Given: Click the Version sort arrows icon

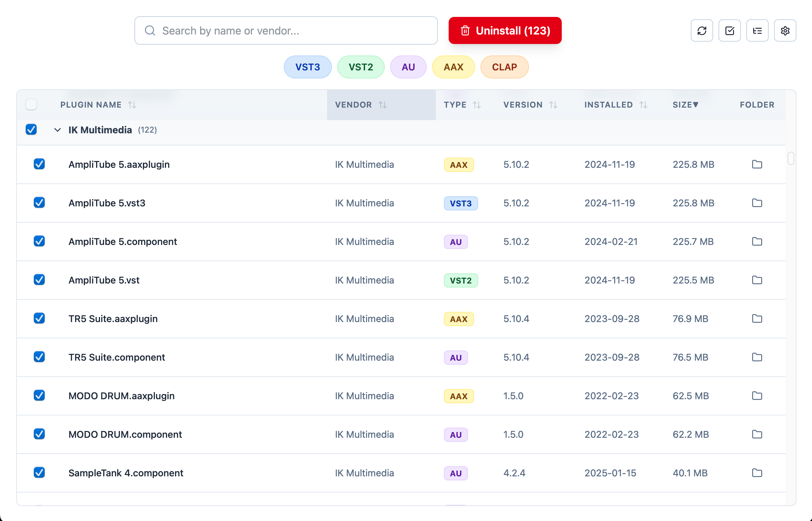Looking at the screenshot, I should pyautogui.click(x=553, y=105).
